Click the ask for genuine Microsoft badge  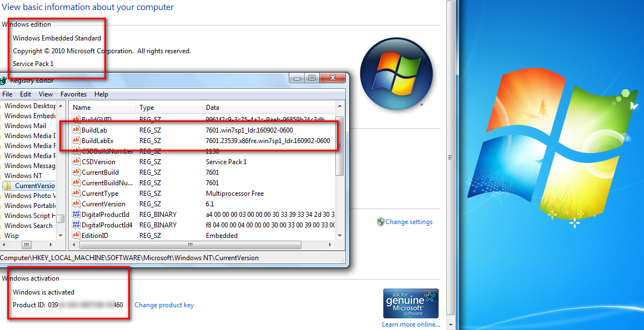click(x=411, y=303)
